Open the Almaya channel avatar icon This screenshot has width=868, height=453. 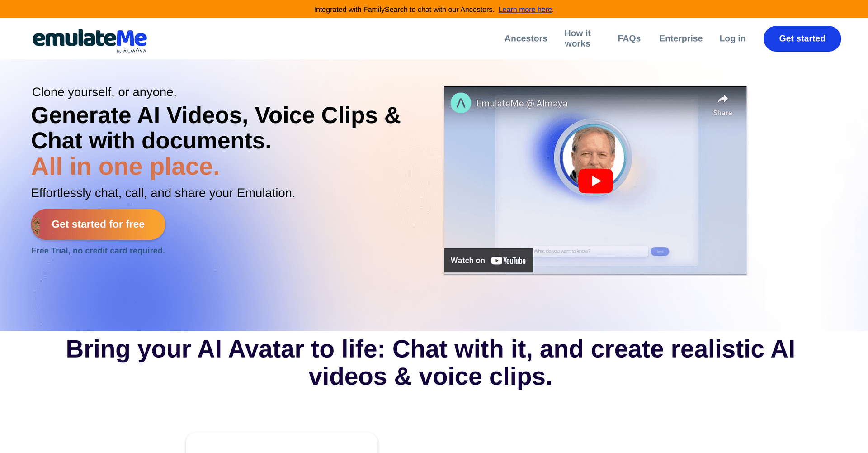(461, 103)
